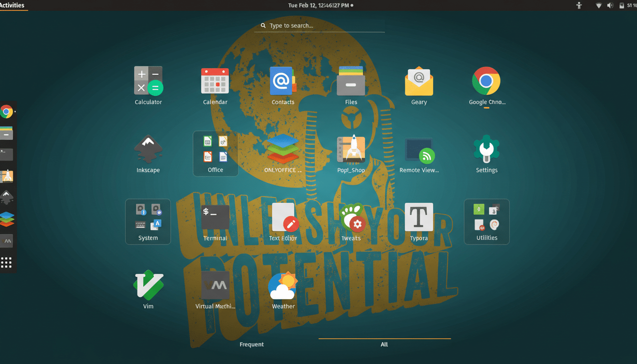Open Inkscape from the dock
Image resolution: width=637 pixels, height=364 pixels.
[x=7, y=197]
